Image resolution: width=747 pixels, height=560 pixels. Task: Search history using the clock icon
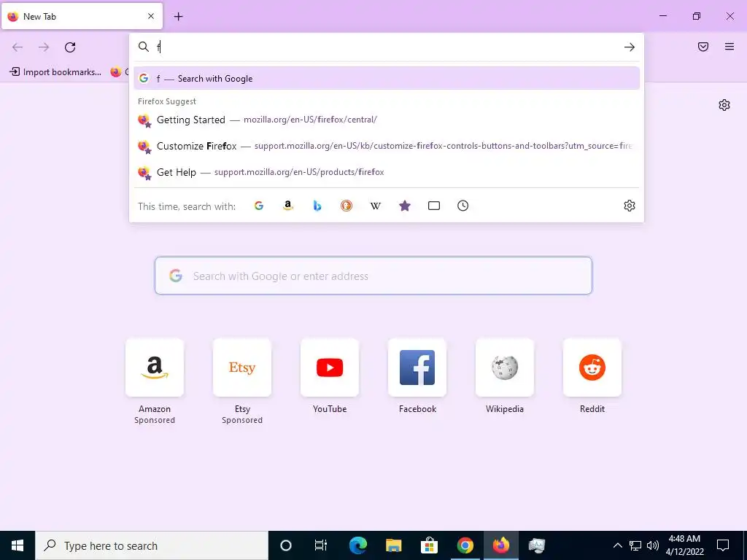click(463, 206)
